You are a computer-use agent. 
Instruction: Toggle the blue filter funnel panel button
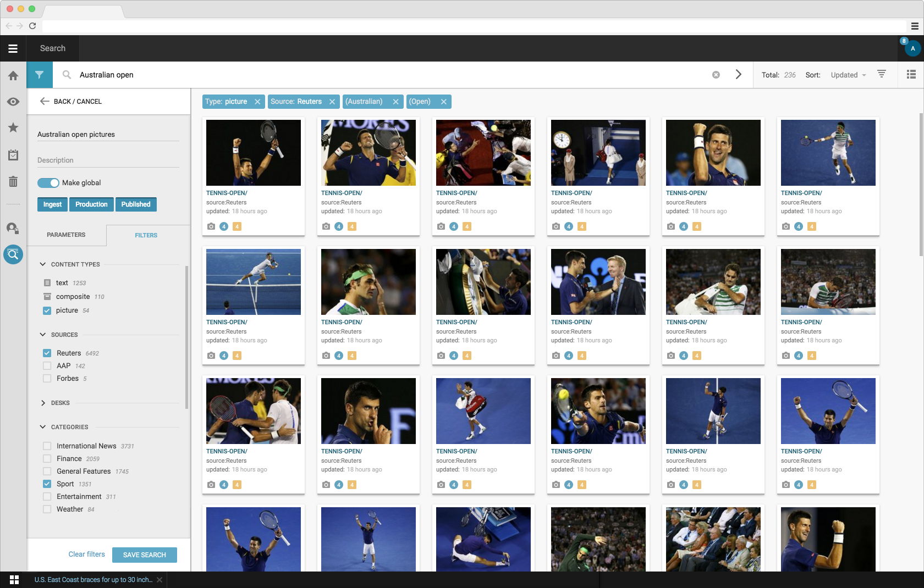pos(40,75)
